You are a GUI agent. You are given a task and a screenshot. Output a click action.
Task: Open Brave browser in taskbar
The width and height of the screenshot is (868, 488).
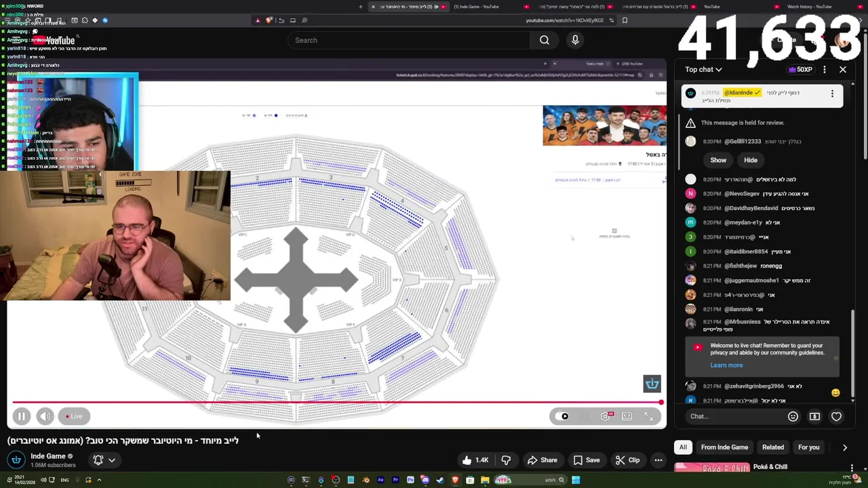coord(456,480)
